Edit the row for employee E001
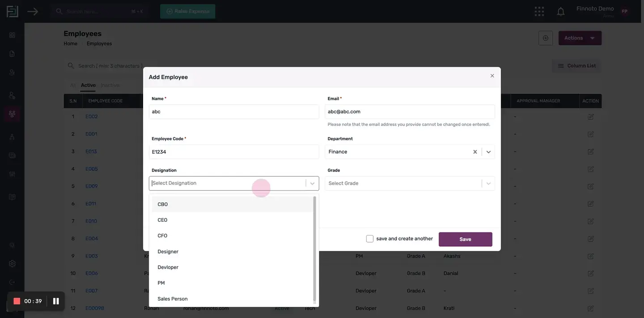Image resolution: width=644 pixels, height=318 pixels. click(x=590, y=134)
